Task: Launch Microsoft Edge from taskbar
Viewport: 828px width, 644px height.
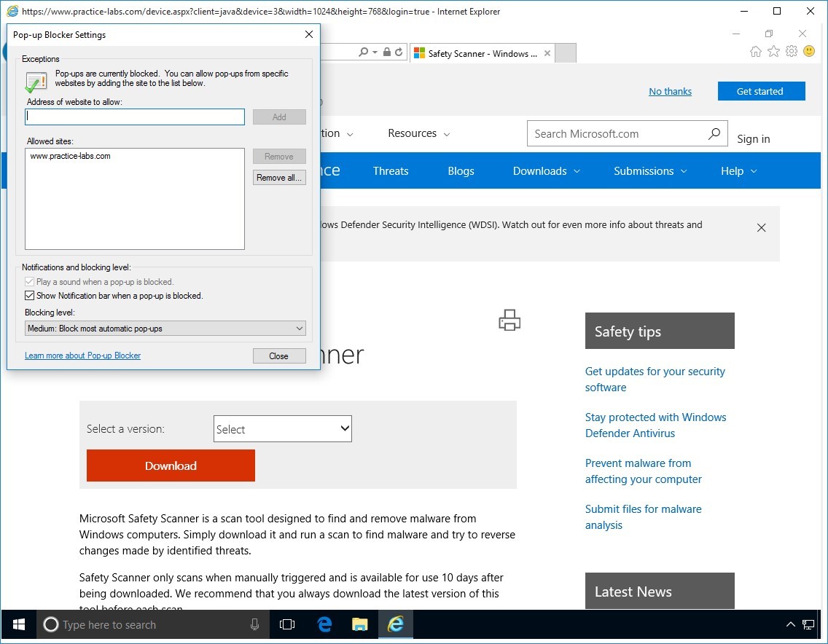Action: (324, 625)
